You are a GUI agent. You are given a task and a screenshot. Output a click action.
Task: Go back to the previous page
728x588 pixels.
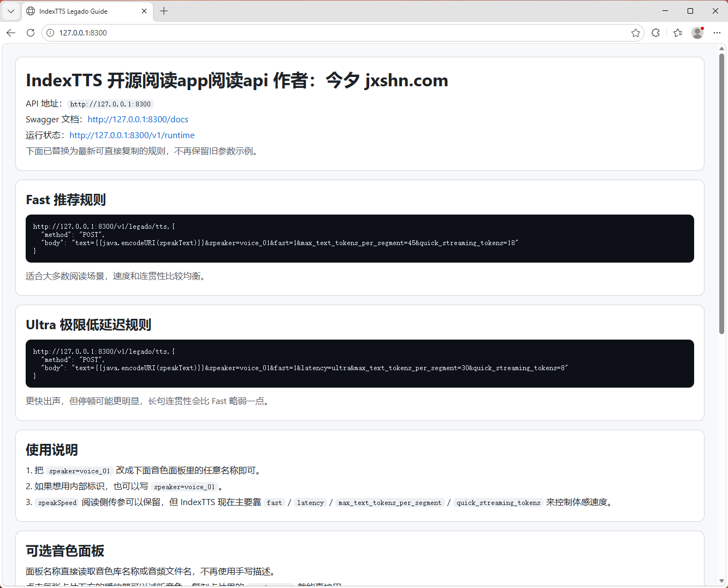point(11,33)
